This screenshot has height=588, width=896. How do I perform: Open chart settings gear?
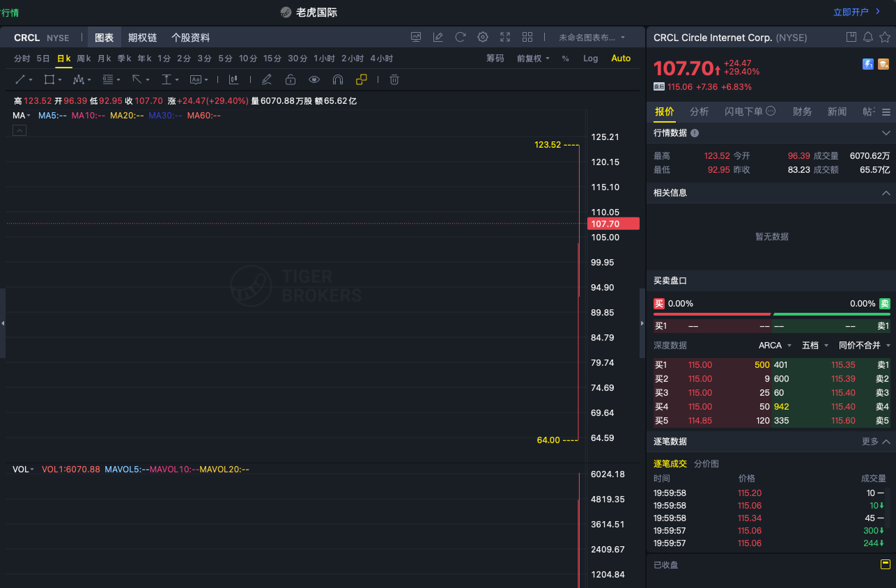tap(483, 37)
